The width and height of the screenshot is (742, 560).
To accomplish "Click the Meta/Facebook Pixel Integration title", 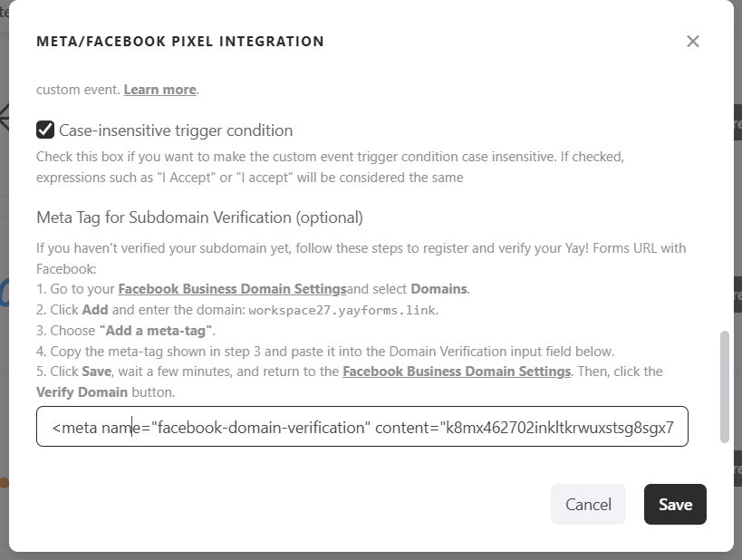I will coord(180,42).
